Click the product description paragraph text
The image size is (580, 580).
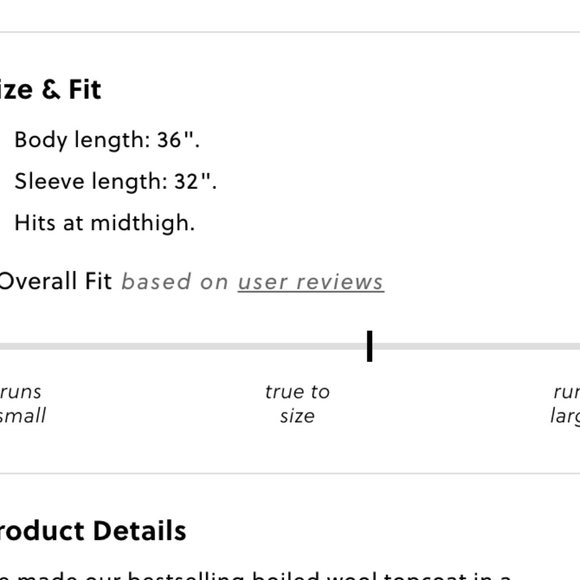click(255, 575)
